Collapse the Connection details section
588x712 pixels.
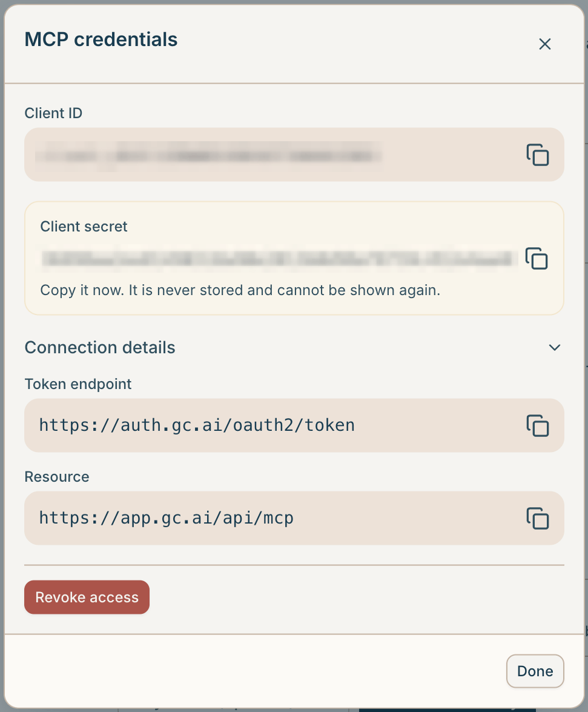click(x=555, y=347)
